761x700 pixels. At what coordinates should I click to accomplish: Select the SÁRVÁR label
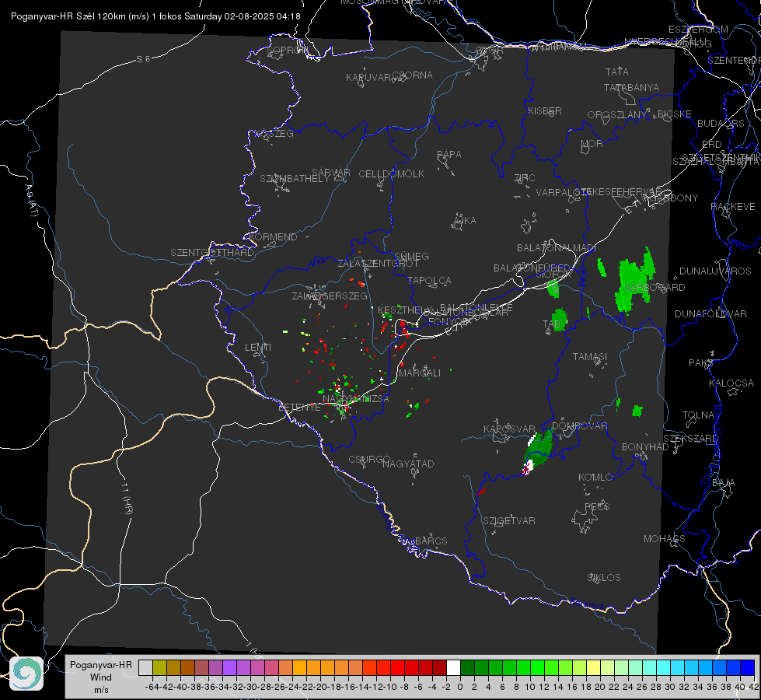(x=331, y=173)
